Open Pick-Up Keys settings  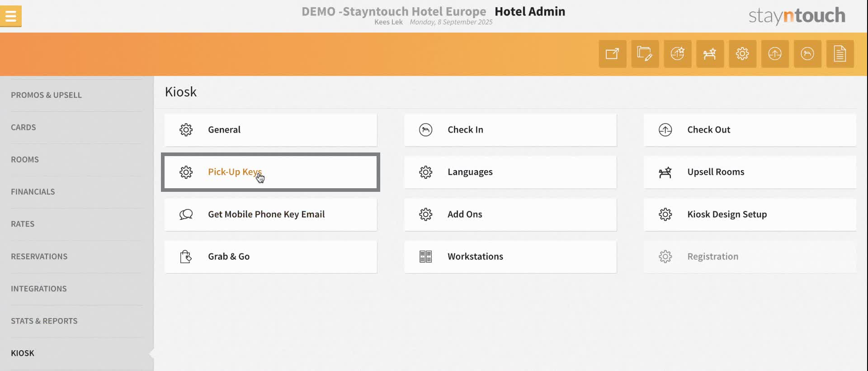click(x=271, y=172)
